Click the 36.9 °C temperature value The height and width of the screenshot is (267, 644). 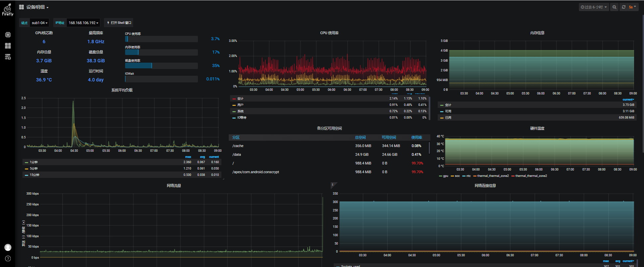point(44,80)
